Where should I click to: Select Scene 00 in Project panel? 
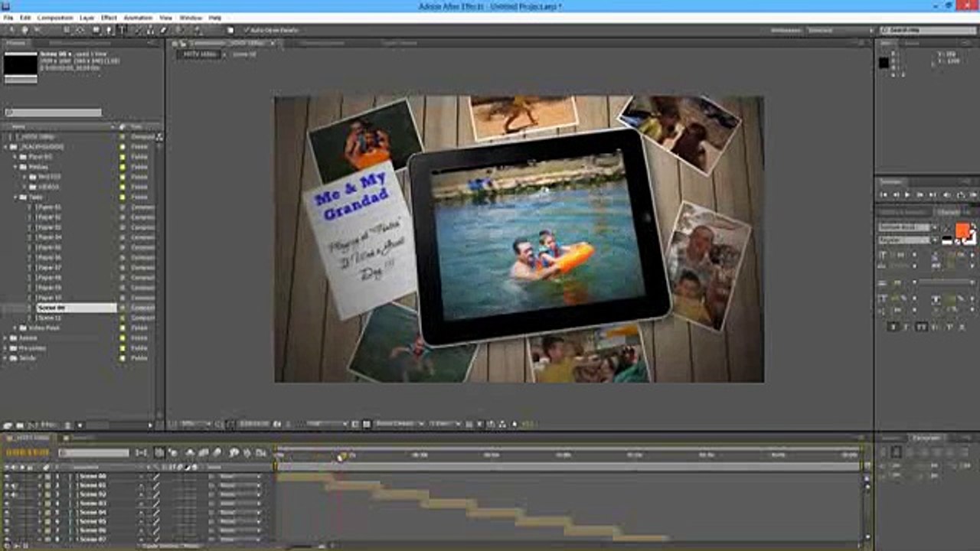[x=77, y=308]
